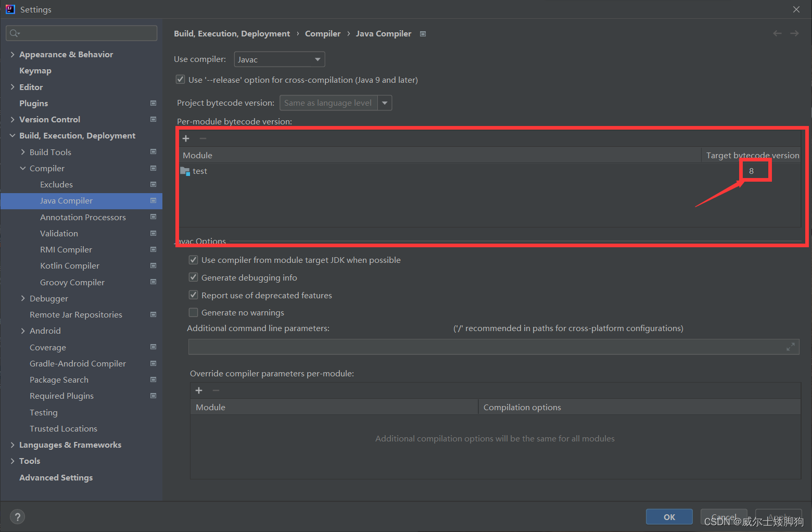Collapse Build, Execution, Deployment section
Viewport: 812px width, 532px height.
[x=12, y=135]
